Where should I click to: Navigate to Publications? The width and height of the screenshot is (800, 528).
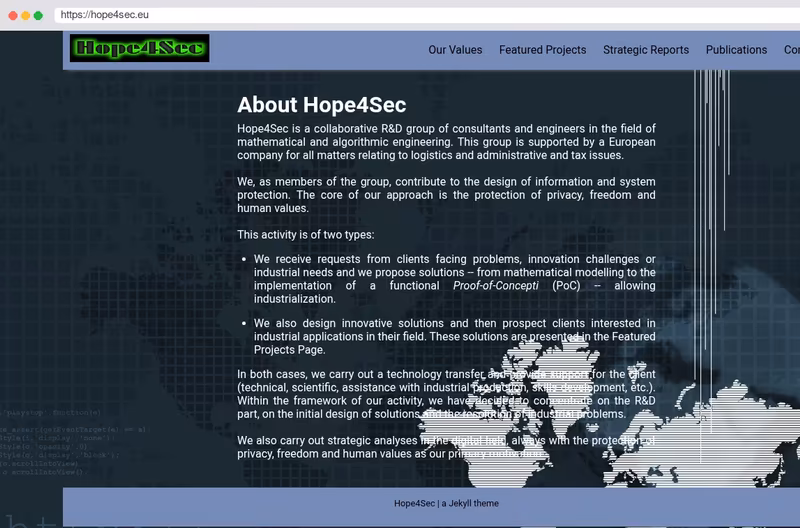click(x=736, y=50)
